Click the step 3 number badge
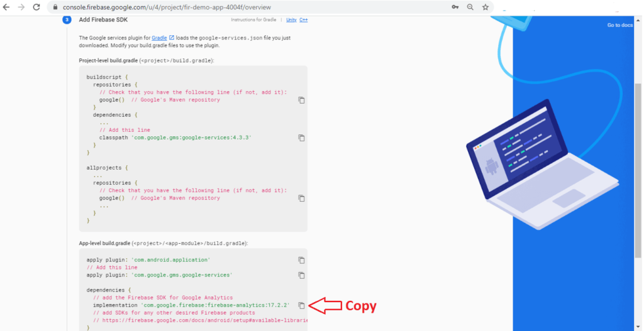The width and height of the screenshot is (644, 331). coord(67,19)
